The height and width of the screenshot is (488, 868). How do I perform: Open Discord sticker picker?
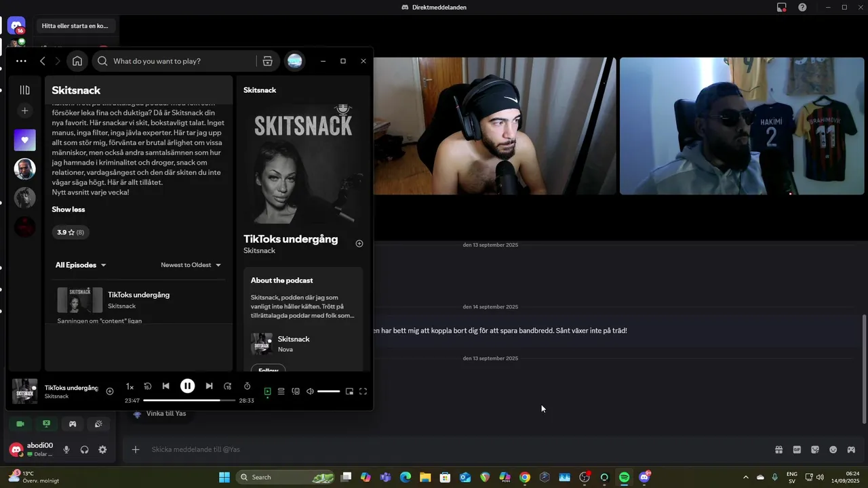click(x=815, y=449)
